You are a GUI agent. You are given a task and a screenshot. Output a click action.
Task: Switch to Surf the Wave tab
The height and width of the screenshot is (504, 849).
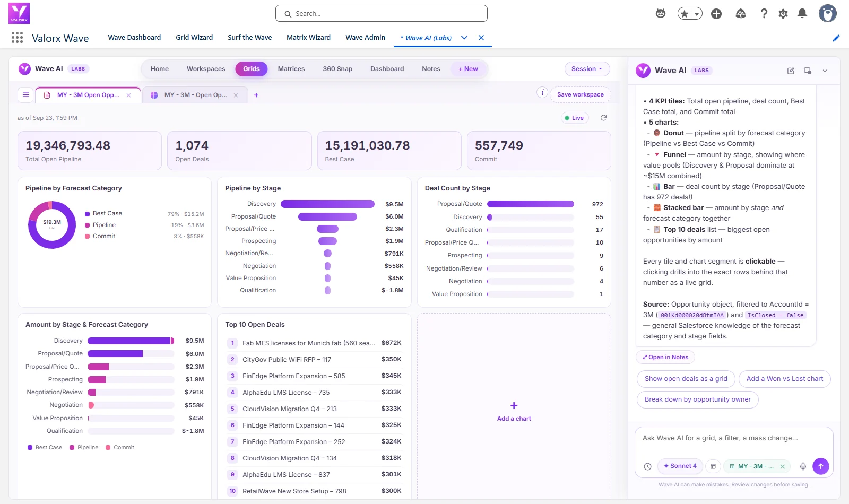[250, 38]
